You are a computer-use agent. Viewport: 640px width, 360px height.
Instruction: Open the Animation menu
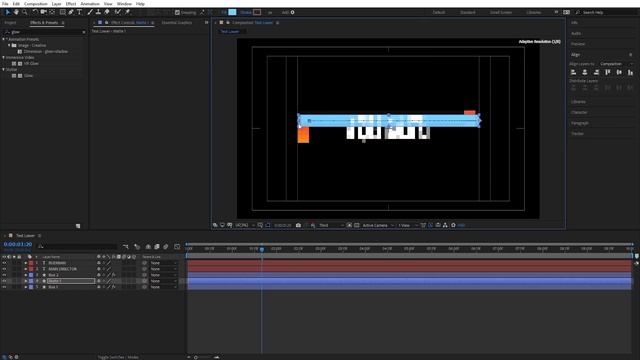(90, 4)
